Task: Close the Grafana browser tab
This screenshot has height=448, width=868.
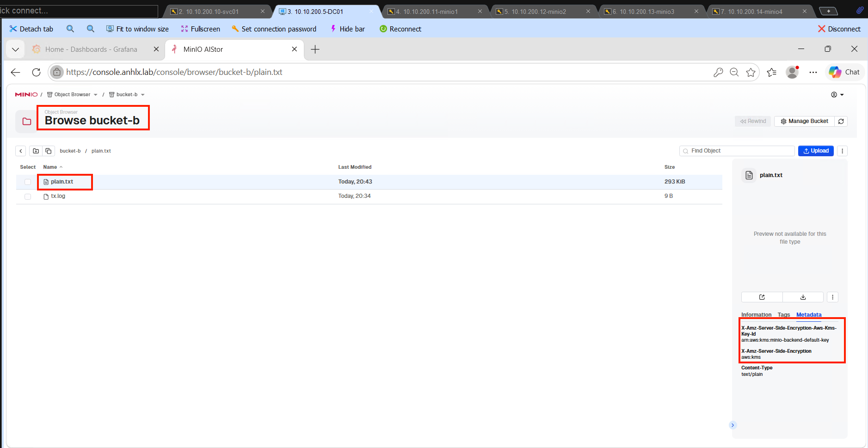Action: [156, 49]
